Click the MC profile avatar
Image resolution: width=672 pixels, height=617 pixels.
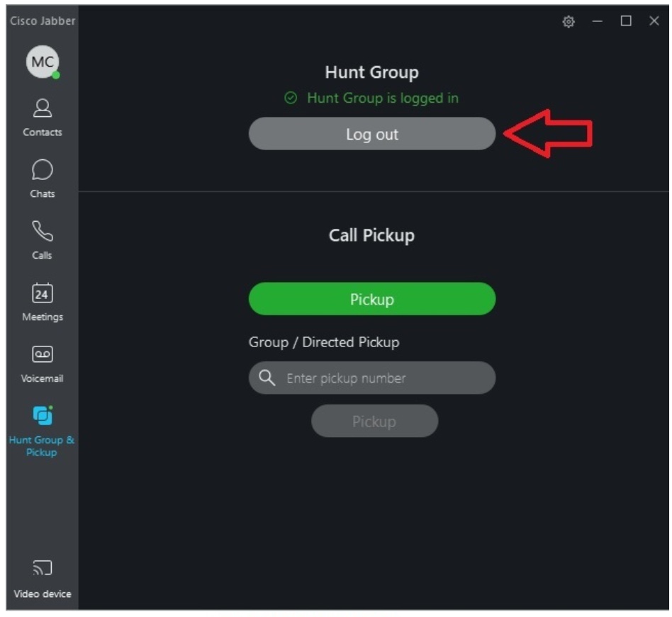pyautogui.click(x=43, y=62)
